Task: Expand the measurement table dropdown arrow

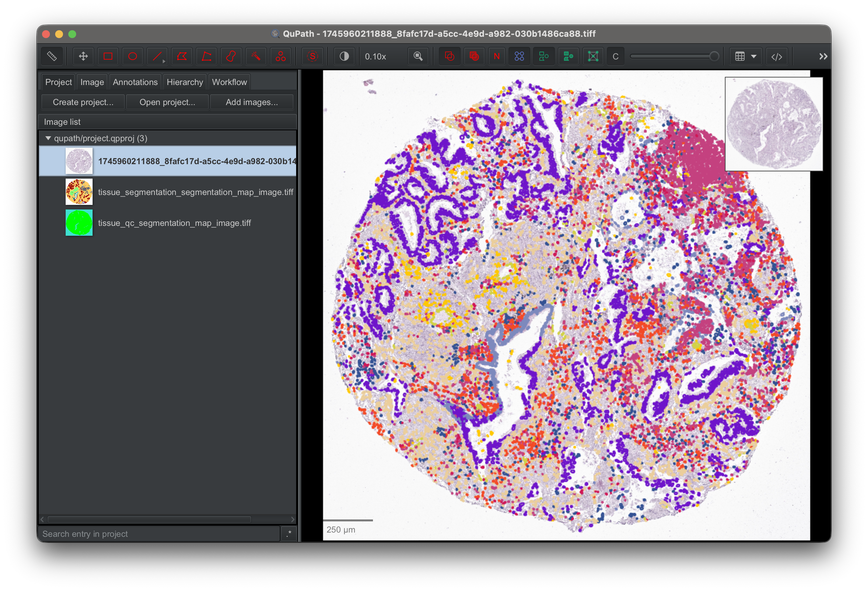Action: 754,56
